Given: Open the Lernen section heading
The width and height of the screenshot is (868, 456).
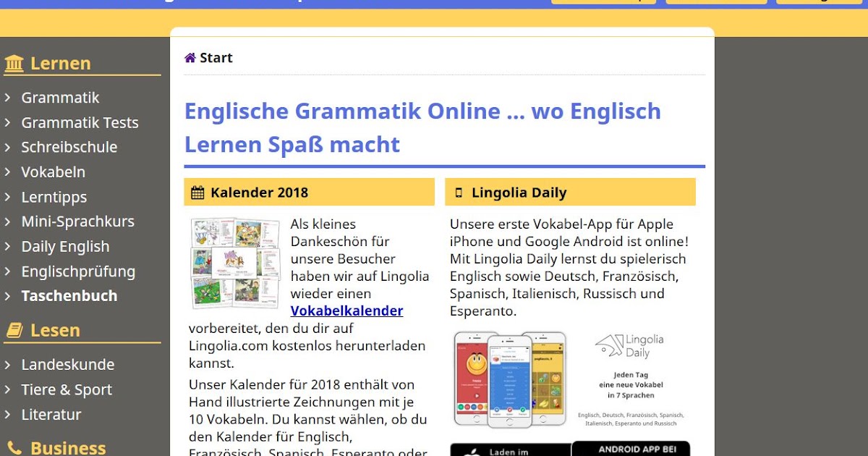Looking at the screenshot, I should click(61, 64).
